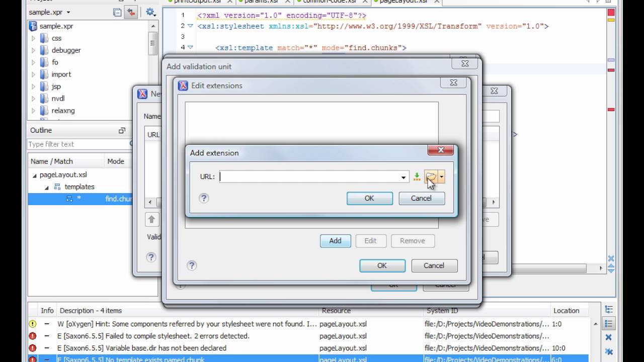
Task: Expand the fo folder
Action: 34,62
